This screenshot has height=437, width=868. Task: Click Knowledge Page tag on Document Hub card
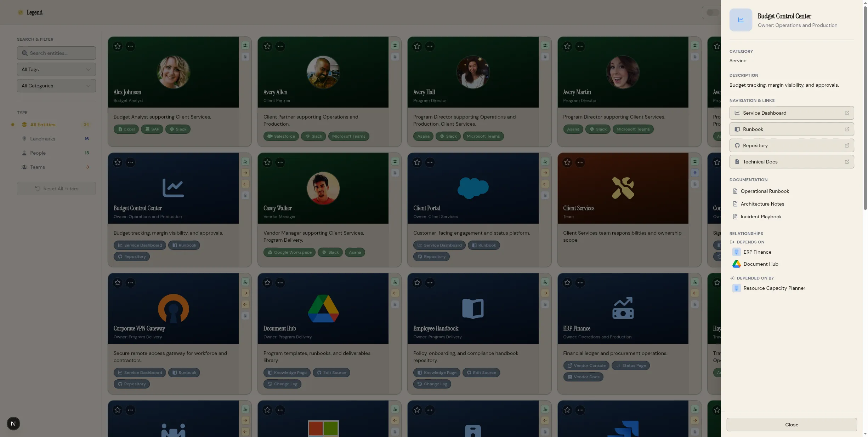[x=287, y=373]
